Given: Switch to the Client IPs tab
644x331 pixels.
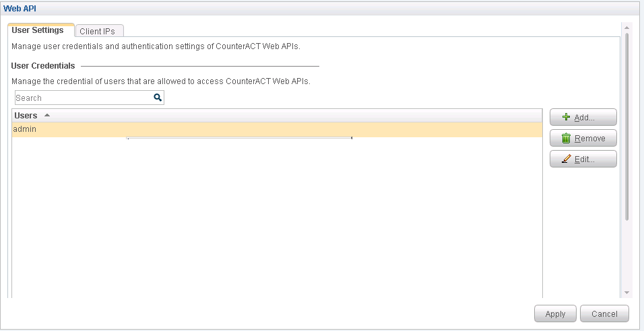Looking at the screenshot, I should (97, 31).
